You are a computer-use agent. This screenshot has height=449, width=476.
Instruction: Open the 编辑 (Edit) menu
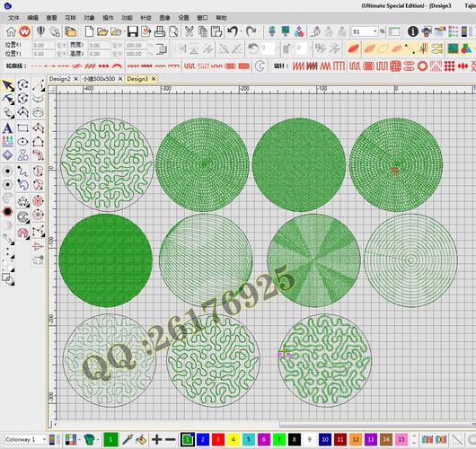point(32,18)
